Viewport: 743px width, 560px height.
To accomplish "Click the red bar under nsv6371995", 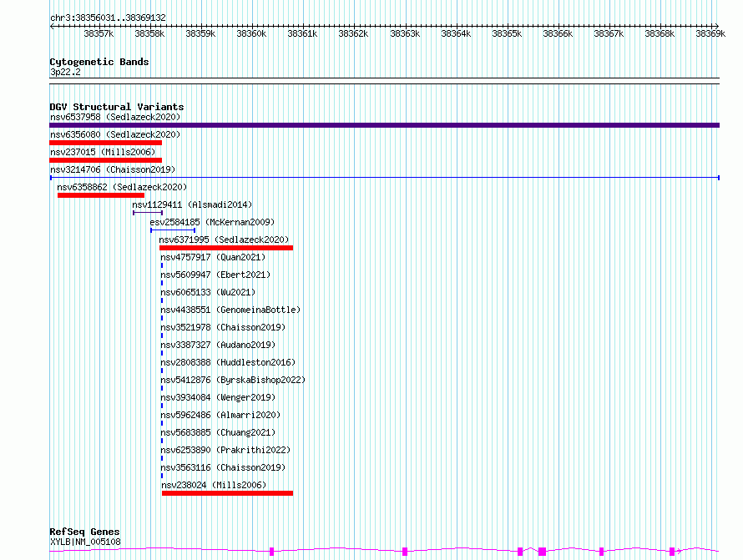I will click(226, 248).
